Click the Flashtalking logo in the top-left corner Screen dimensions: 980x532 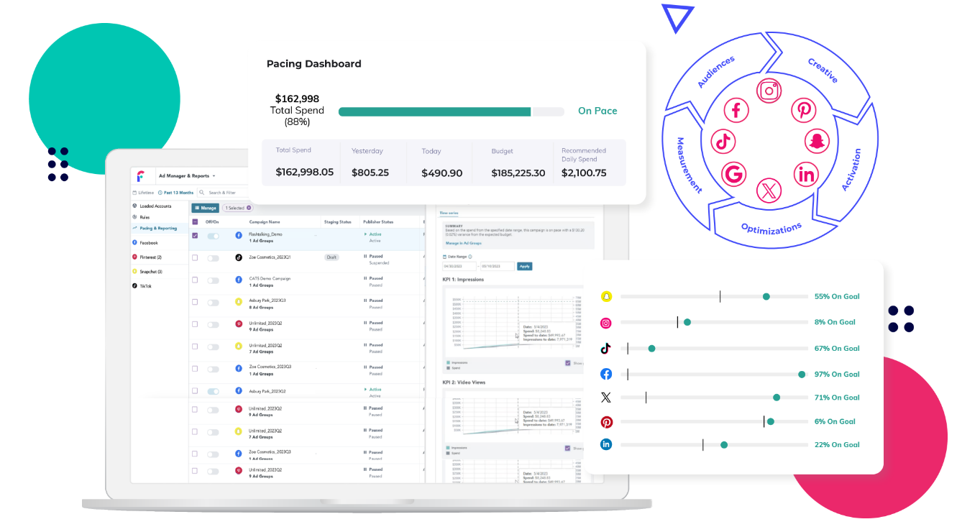[141, 175]
